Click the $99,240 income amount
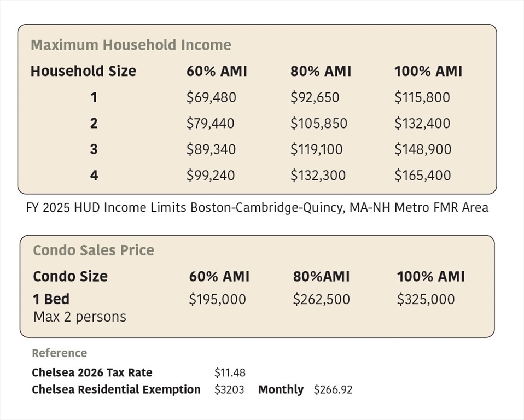This screenshot has height=420, width=524. [211, 176]
